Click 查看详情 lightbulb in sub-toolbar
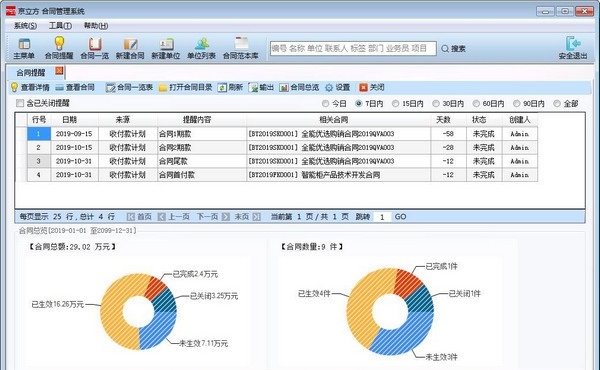 click(x=30, y=88)
